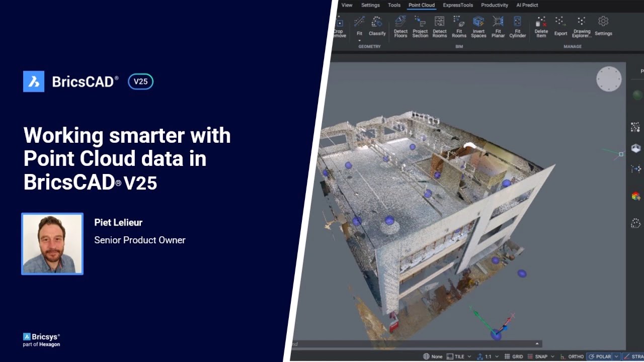The width and height of the screenshot is (644, 362).
Task: Switch to the Tools ribbon tab
Action: tap(394, 5)
